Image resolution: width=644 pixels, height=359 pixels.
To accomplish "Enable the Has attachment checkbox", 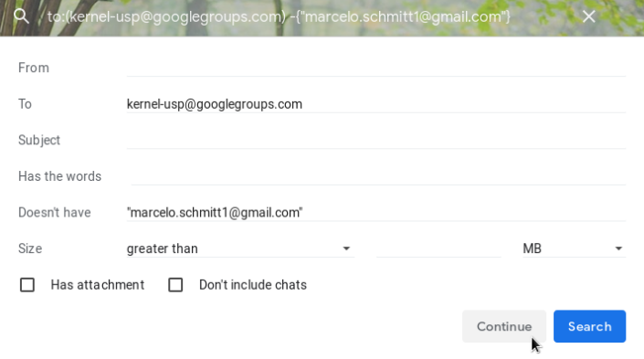I will [x=27, y=285].
